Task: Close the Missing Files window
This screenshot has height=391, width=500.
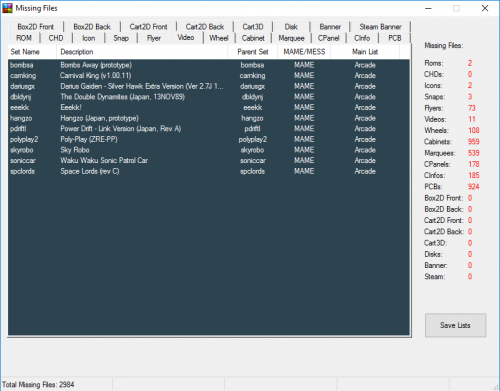Action: [x=485, y=8]
